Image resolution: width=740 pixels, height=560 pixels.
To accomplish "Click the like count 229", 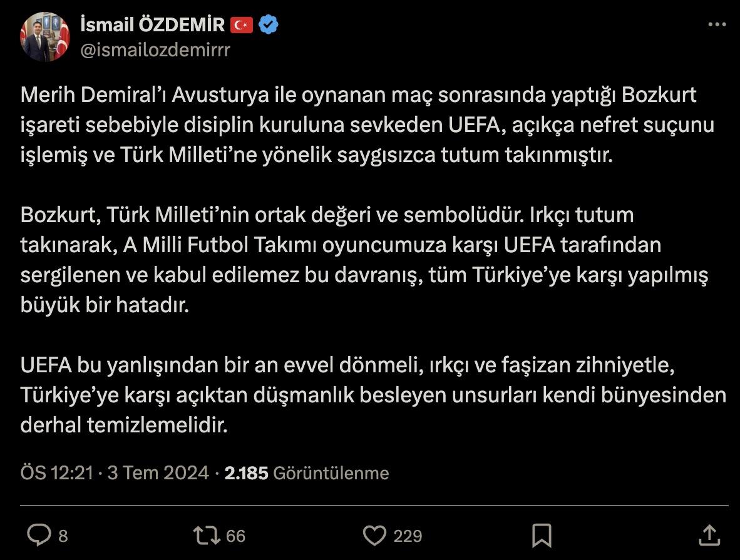I will point(408,536).
